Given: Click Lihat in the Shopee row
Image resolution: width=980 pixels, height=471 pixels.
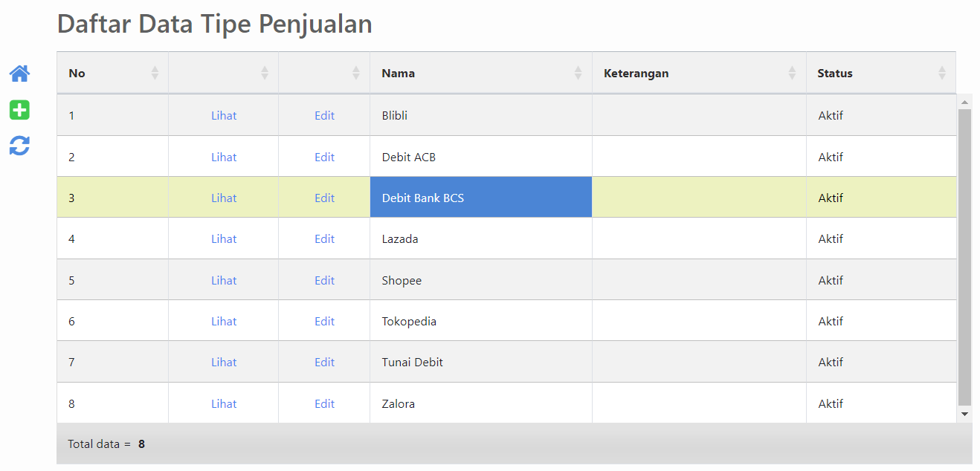Looking at the screenshot, I should [224, 280].
